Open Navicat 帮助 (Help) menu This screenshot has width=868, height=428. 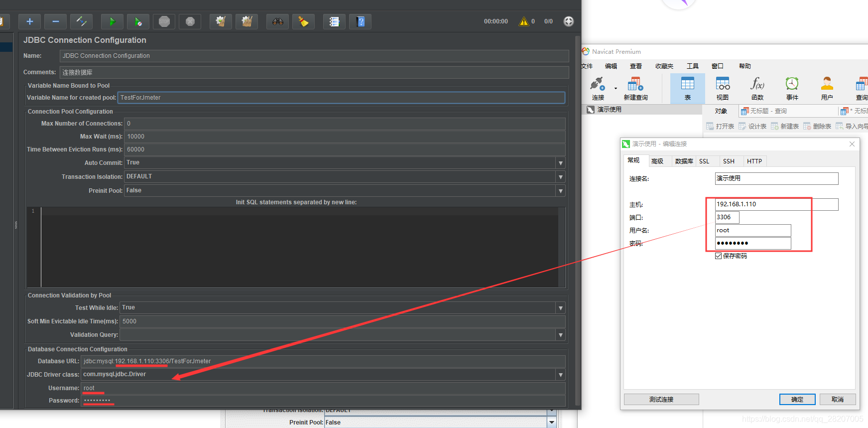coord(745,66)
